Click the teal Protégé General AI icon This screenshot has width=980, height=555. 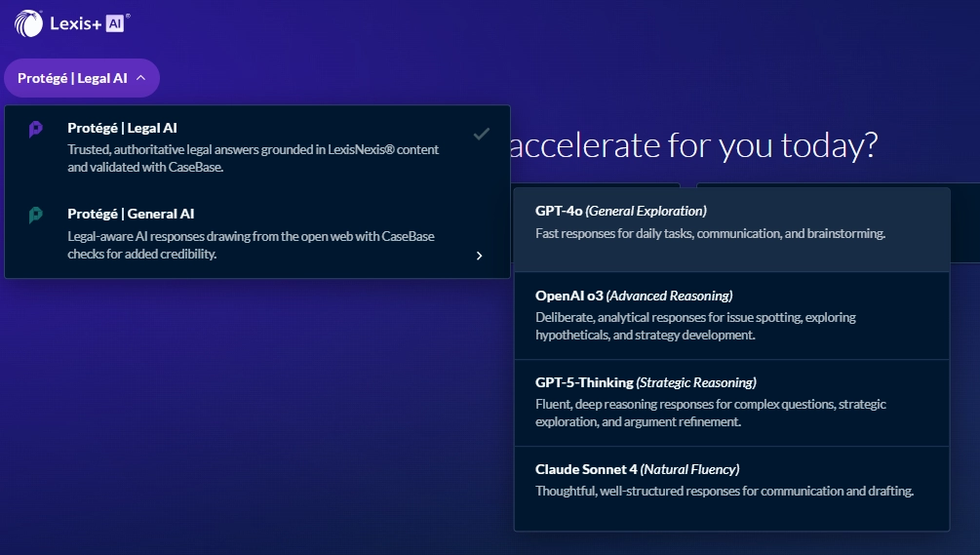(36, 215)
